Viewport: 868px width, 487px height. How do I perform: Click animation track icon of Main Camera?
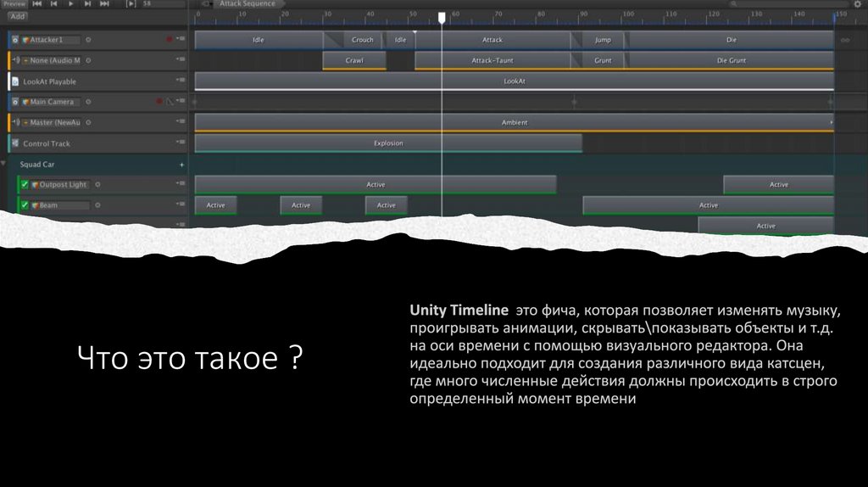(15, 102)
